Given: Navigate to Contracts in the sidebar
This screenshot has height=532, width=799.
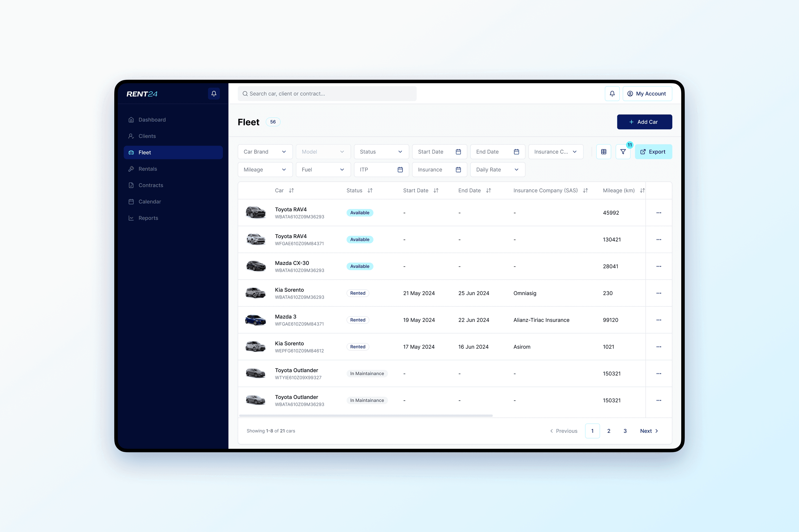Looking at the screenshot, I should [151, 185].
